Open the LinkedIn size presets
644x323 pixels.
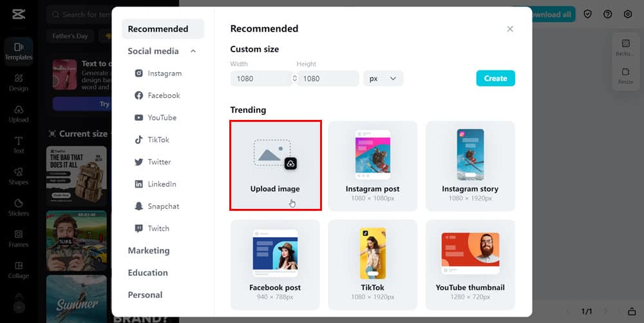155,184
